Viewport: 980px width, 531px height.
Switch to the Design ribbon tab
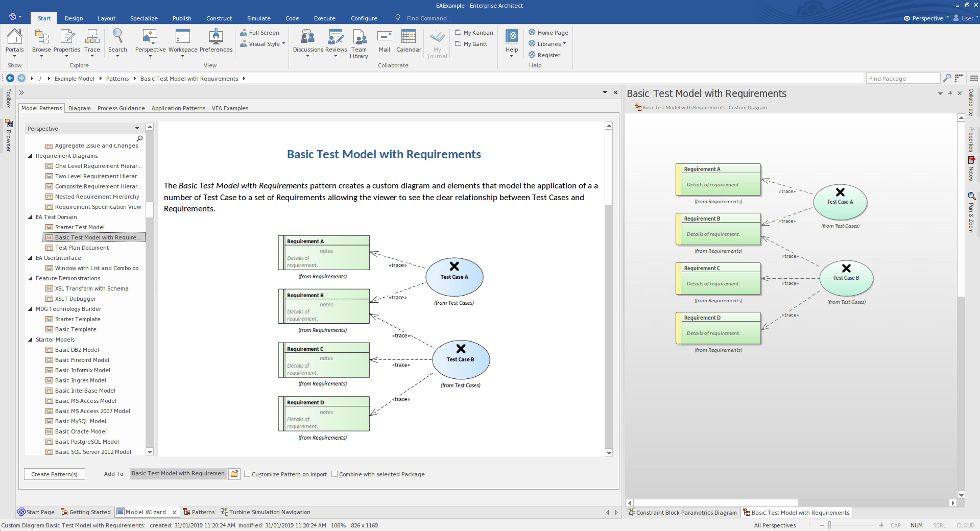(74, 18)
